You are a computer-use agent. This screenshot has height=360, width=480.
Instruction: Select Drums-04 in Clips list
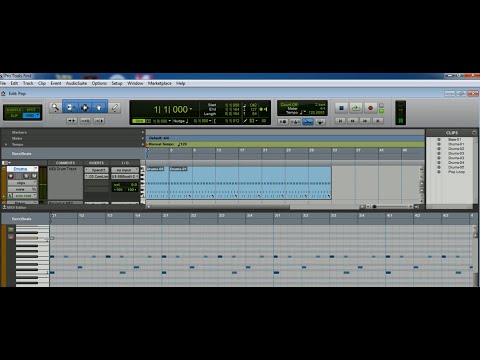(456, 162)
